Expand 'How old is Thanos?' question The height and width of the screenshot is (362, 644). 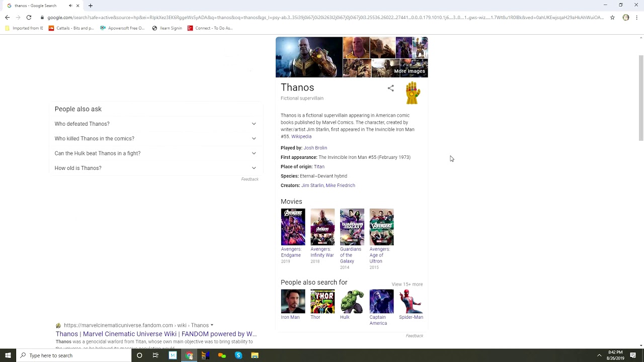155,168
